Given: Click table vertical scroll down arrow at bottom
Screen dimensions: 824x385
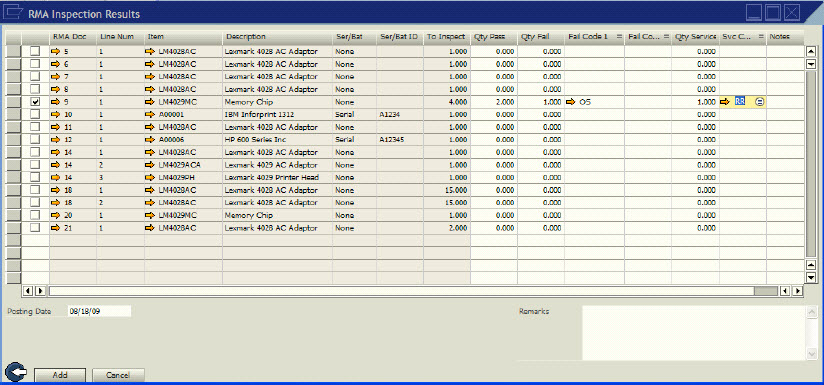Looking at the screenshot, I should [x=810, y=277].
